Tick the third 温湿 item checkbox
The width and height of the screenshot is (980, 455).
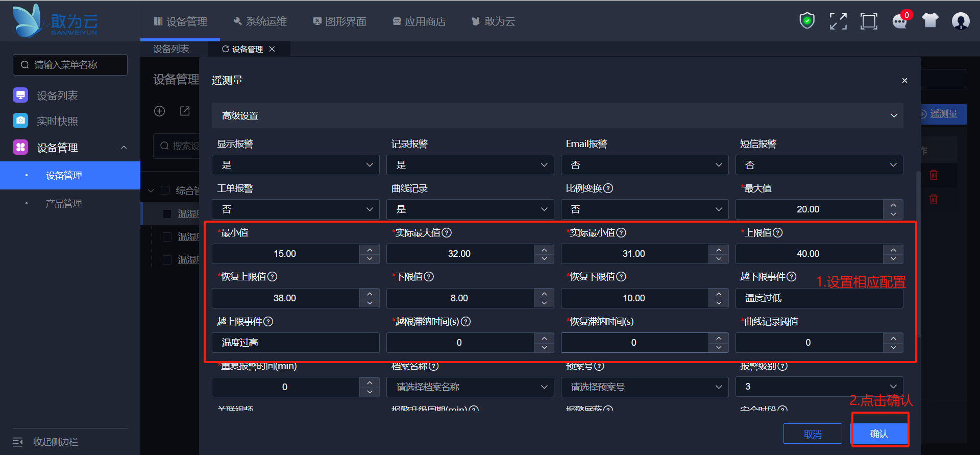click(x=167, y=260)
